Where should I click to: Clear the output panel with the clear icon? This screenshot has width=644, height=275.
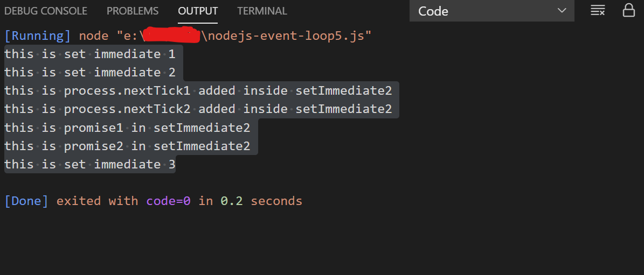point(597,11)
